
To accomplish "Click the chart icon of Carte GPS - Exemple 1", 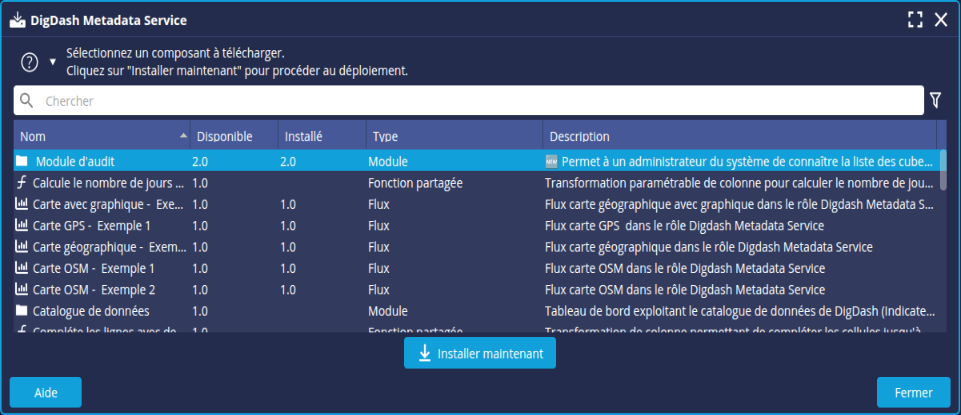I will [x=21, y=226].
